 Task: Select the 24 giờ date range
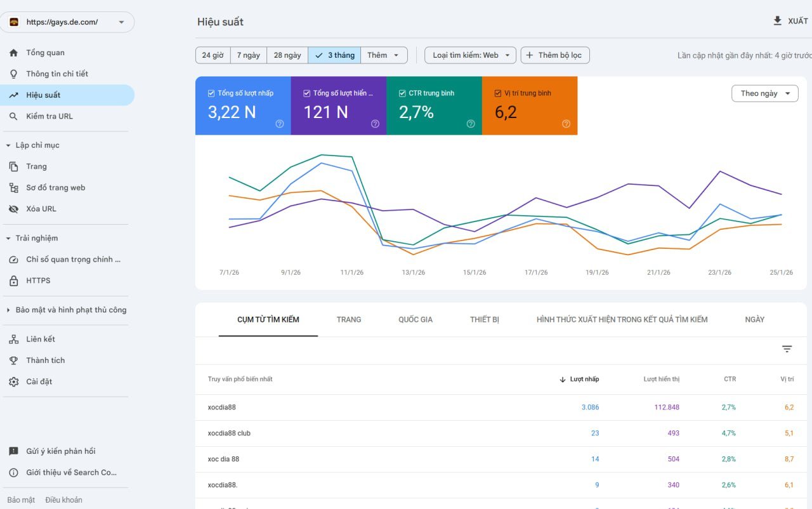213,55
